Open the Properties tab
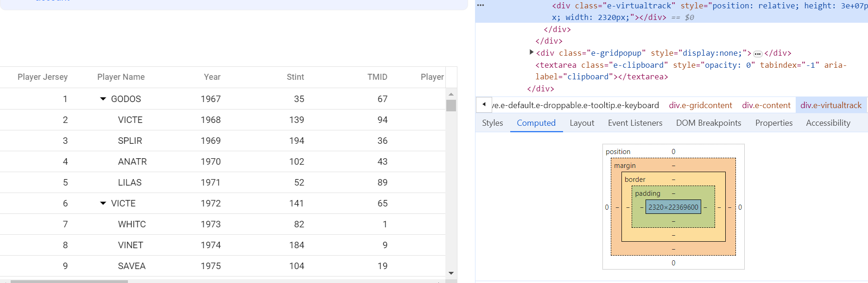This screenshot has width=868, height=283. point(774,123)
